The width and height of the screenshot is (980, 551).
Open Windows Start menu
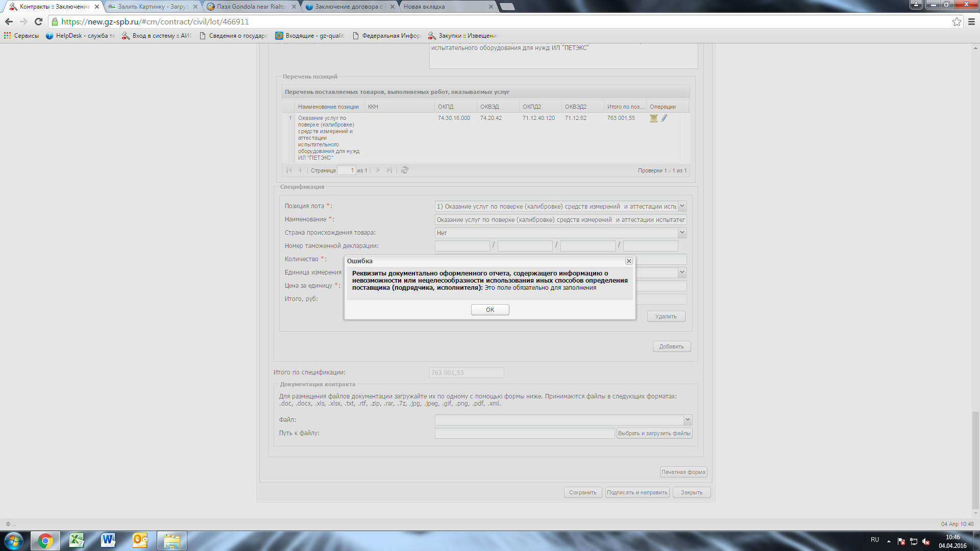14,541
